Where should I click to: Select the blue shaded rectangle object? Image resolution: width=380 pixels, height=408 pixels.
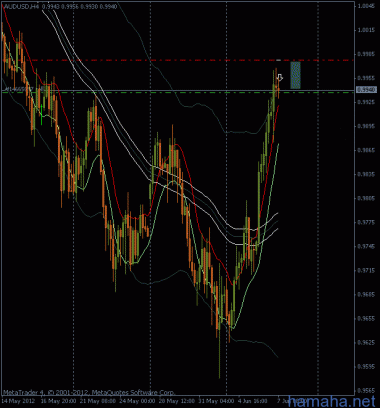[295, 75]
